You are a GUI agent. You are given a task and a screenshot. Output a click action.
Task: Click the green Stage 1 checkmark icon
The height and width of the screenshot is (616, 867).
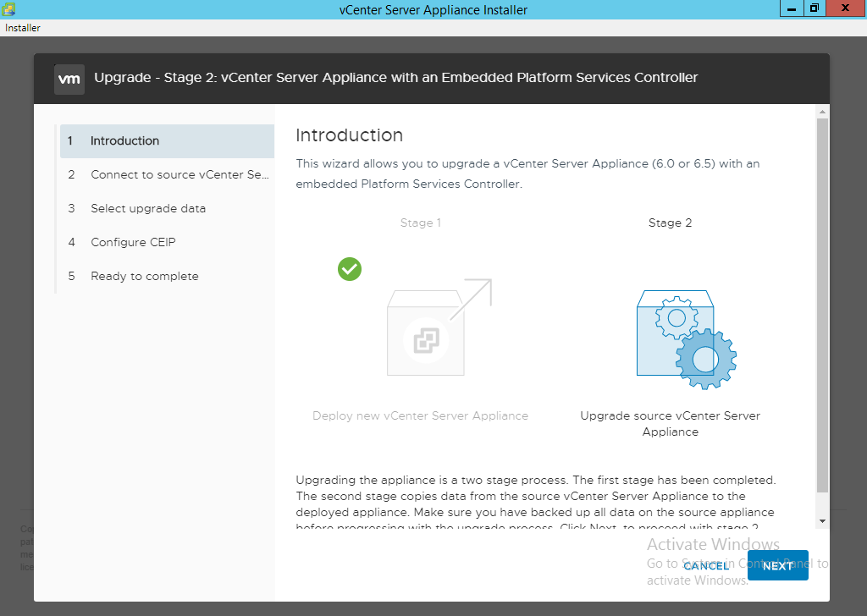coord(350,269)
